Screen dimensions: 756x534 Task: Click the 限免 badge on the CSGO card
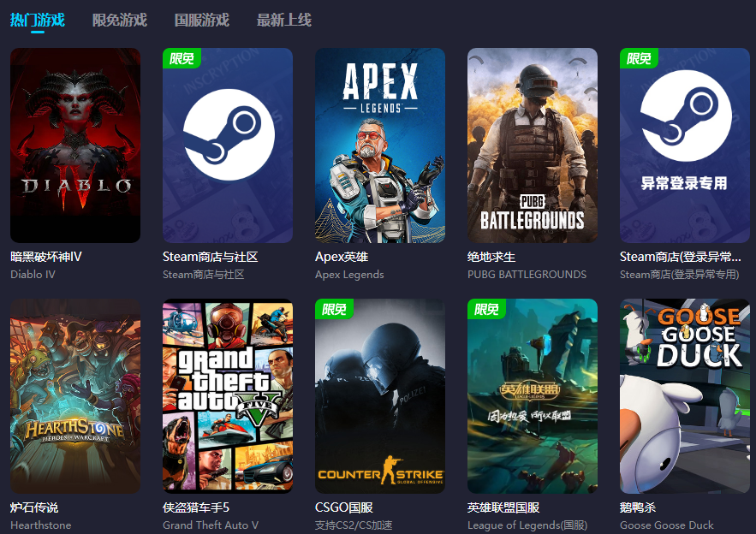(334, 309)
